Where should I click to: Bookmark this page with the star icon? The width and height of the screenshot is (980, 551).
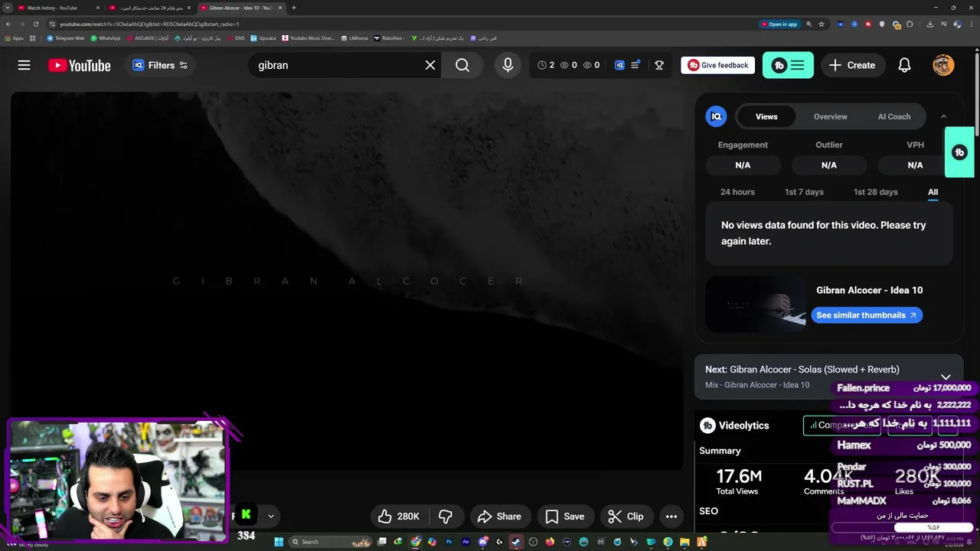tap(822, 24)
